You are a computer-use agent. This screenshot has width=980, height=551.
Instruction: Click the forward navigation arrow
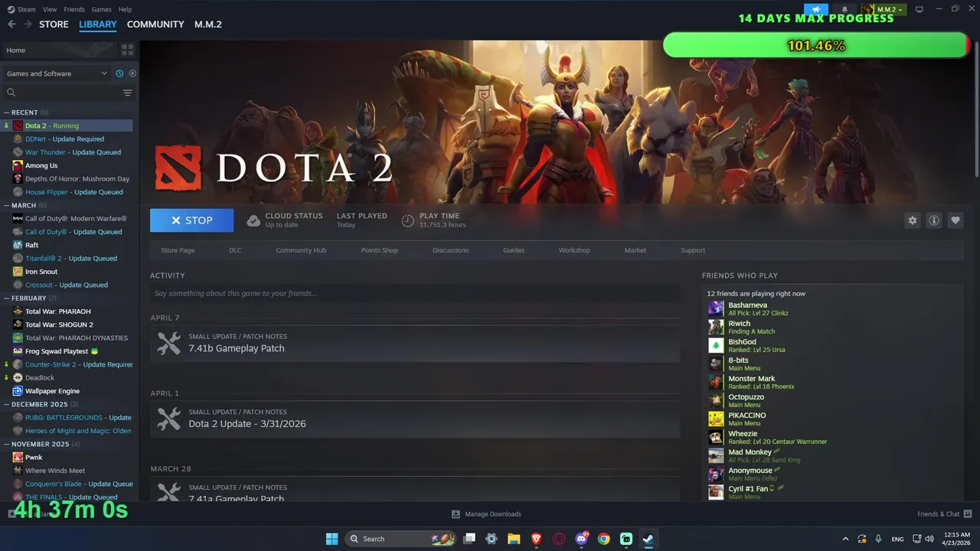28,24
